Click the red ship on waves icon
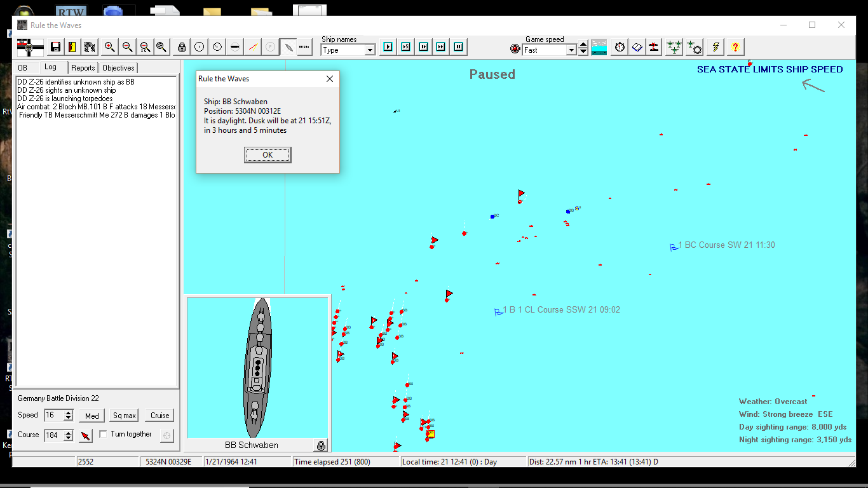The image size is (868, 488). pyautogui.click(x=654, y=47)
